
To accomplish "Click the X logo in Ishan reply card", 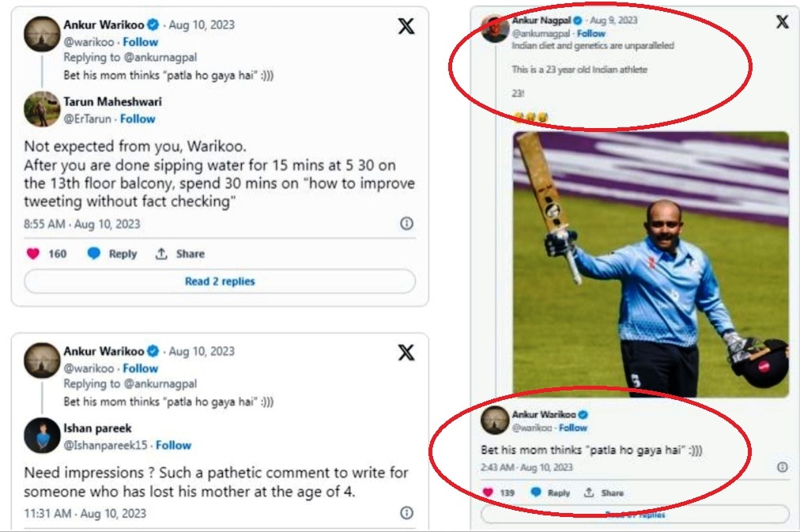I will pos(406,353).
